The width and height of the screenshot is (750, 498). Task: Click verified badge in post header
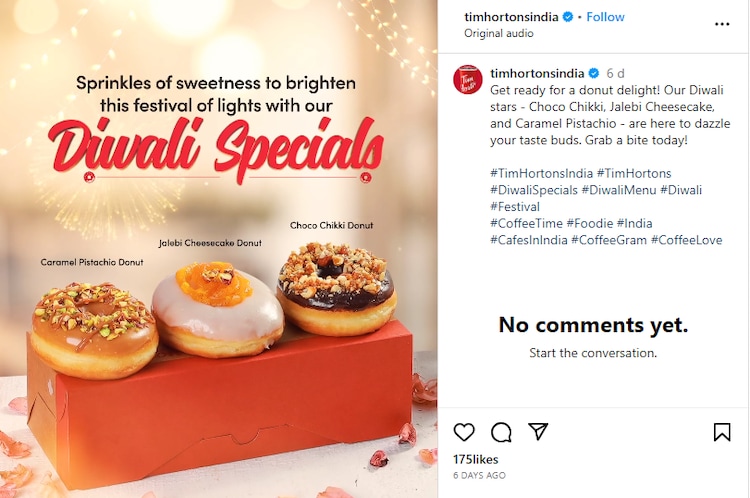(568, 17)
